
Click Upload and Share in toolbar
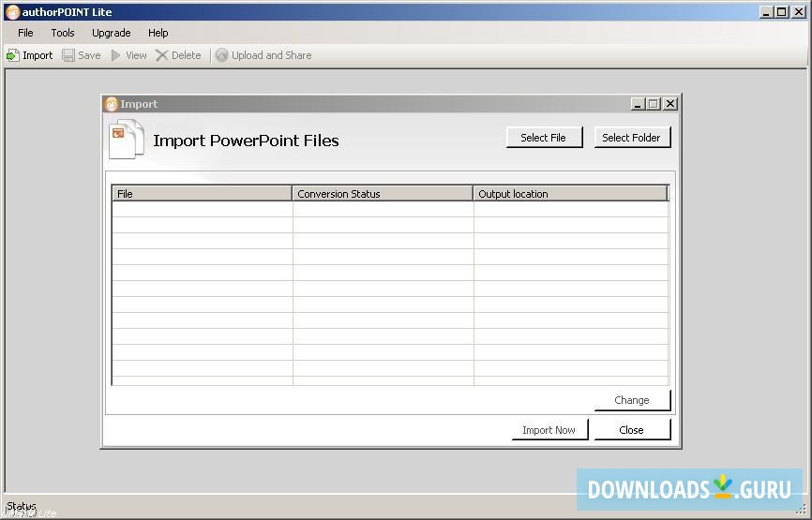click(263, 55)
